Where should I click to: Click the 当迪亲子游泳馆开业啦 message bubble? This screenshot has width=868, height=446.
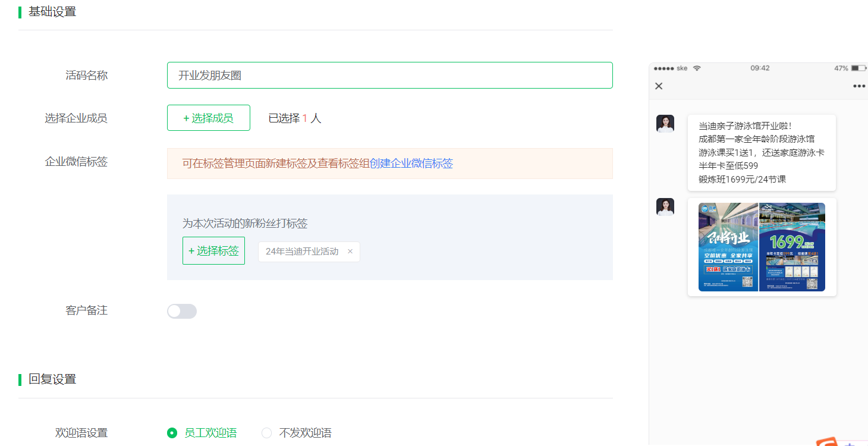[x=762, y=153]
